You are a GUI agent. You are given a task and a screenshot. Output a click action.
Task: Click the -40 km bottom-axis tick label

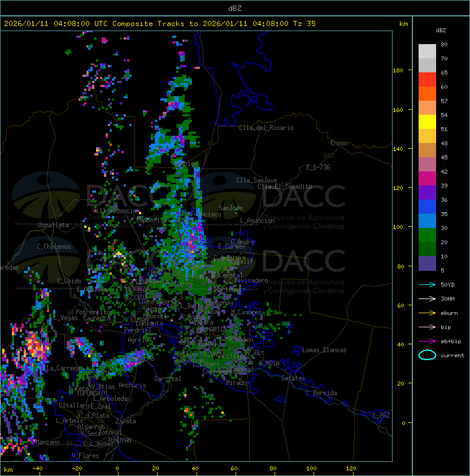[37, 469]
